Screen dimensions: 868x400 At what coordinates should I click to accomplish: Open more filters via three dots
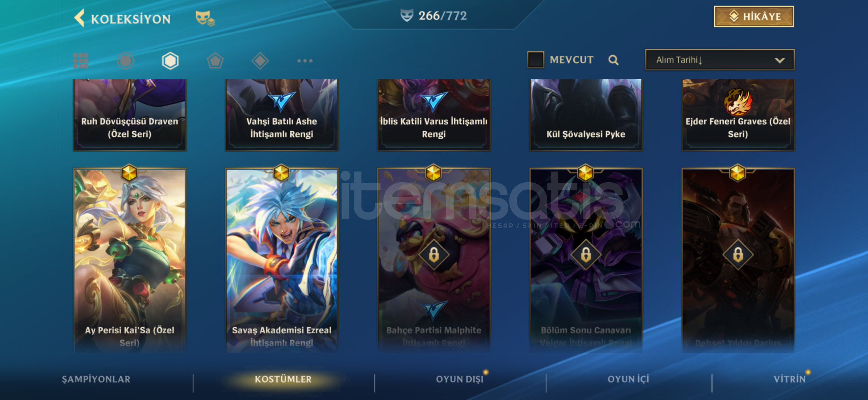point(305,61)
